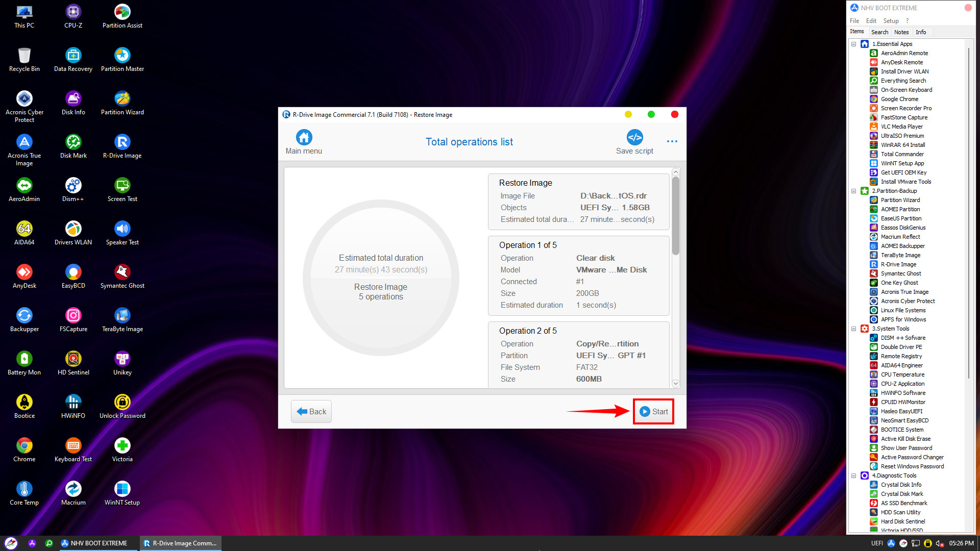This screenshot has width=980, height=551.
Task: Open EasyBCD desktop shortcut
Action: click(x=73, y=277)
